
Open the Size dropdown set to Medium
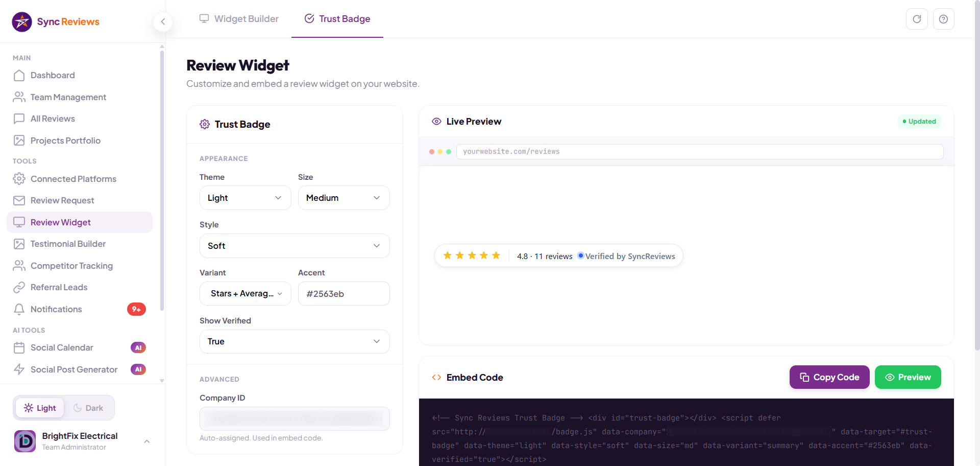344,198
